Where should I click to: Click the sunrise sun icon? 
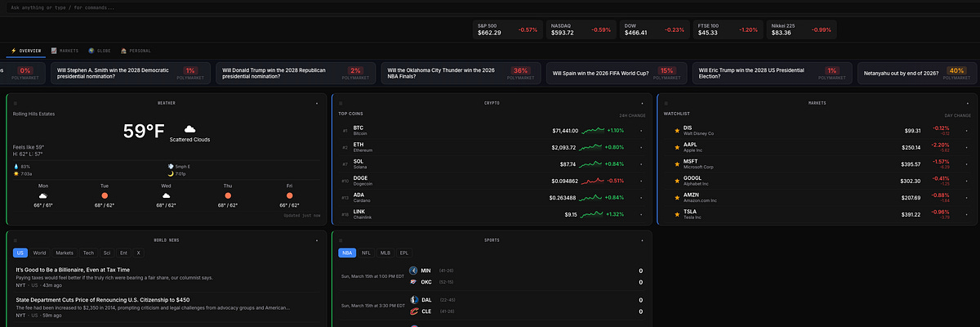[16, 173]
